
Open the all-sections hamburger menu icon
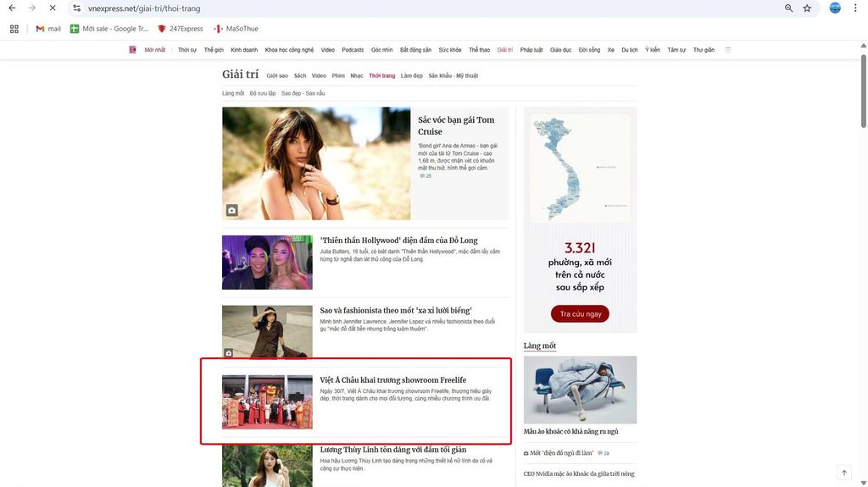(x=727, y=50)
